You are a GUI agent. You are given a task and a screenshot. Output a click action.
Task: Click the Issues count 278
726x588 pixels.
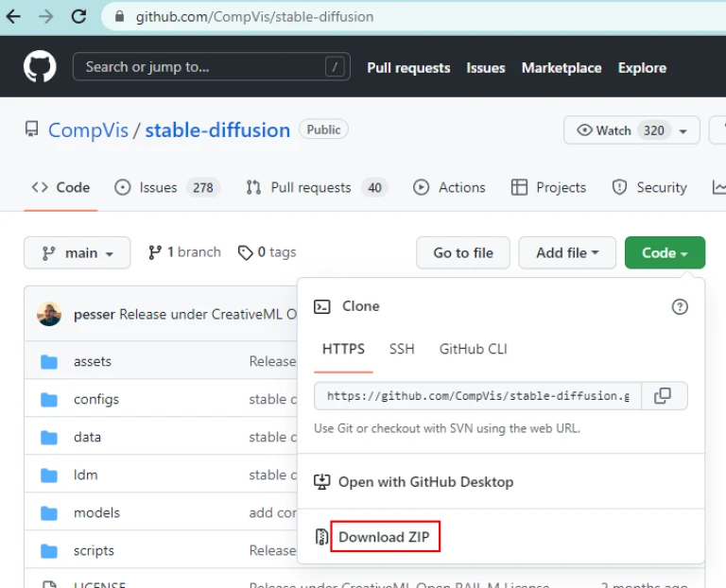[x=203, y=187]
